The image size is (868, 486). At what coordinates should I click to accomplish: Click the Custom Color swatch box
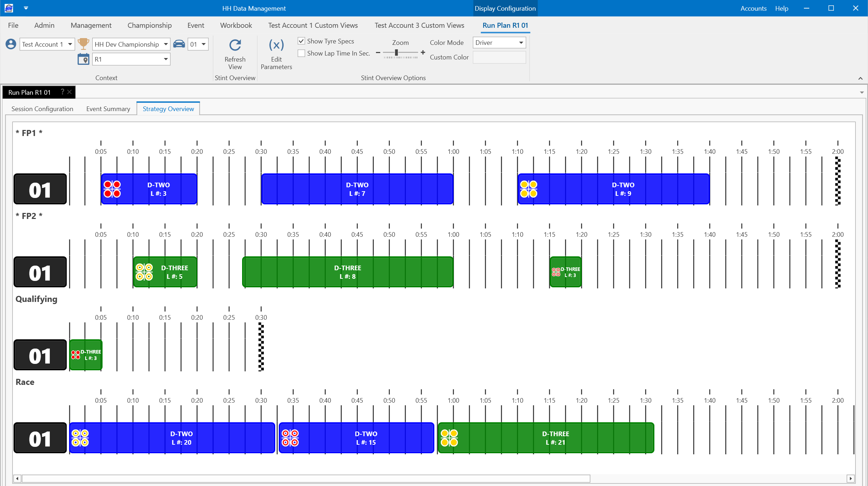pyautogui.click(x=499, y=57)
